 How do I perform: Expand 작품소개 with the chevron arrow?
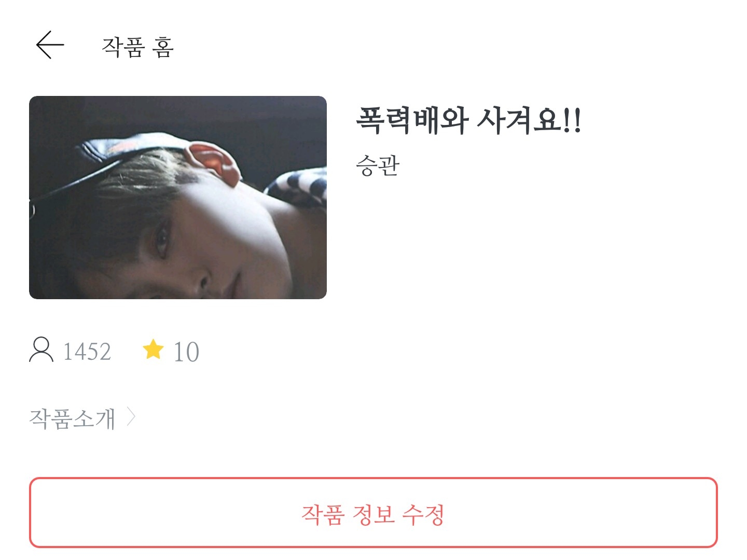(x=131, y=417)
